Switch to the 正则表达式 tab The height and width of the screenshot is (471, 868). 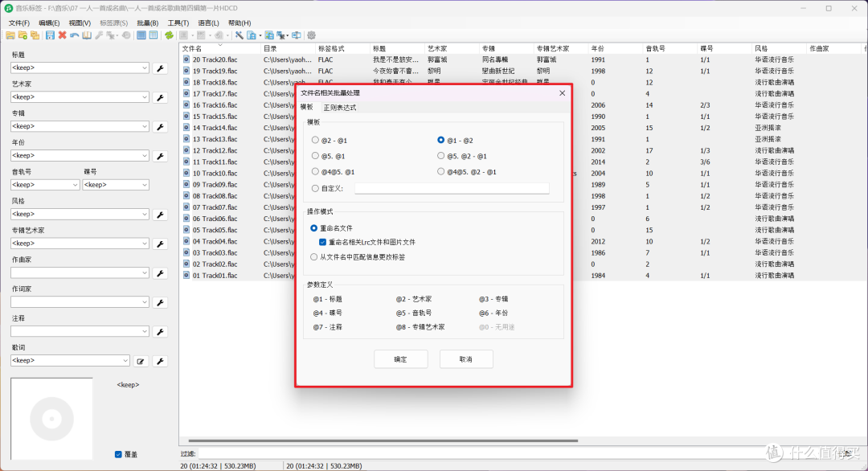click(339, 108)
